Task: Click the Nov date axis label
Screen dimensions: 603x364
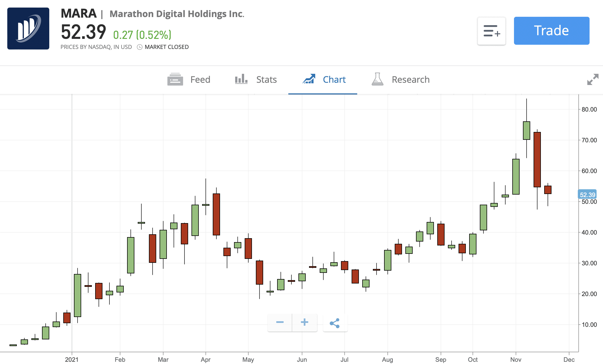Action: [516, 360]
